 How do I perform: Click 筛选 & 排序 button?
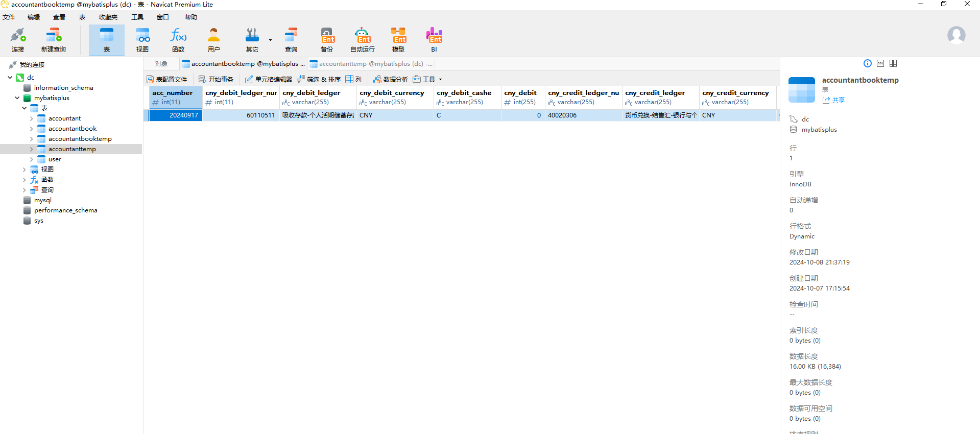319,79
